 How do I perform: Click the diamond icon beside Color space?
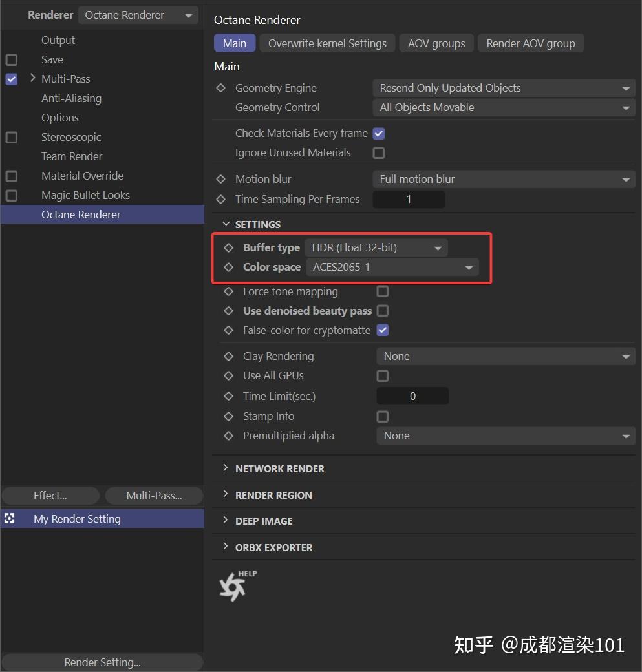pyautogui.click(x=228, y=267)
